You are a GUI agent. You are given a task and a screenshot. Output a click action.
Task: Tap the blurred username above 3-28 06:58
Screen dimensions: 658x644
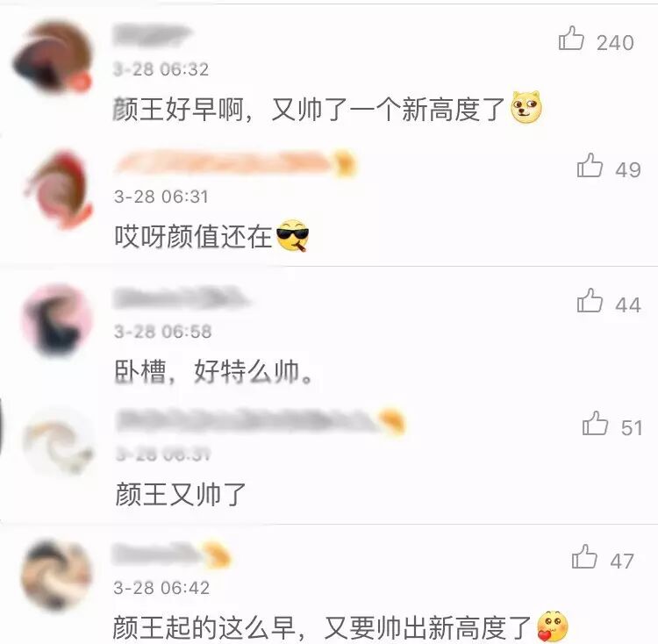[x=182, y=298]
